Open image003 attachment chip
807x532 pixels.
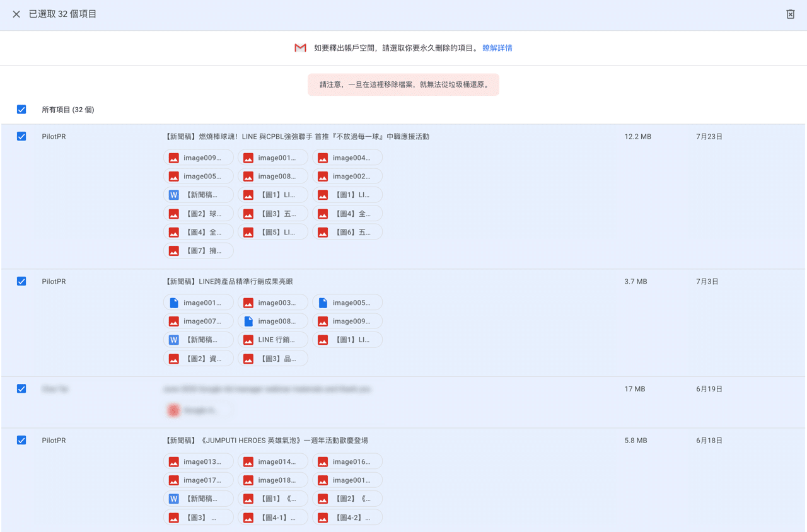tap(273, 303)
